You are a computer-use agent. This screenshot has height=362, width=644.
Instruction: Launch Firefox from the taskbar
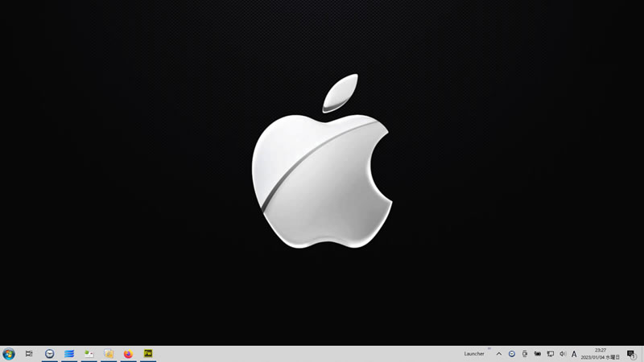pyautogui.click(x=128, y=353)
